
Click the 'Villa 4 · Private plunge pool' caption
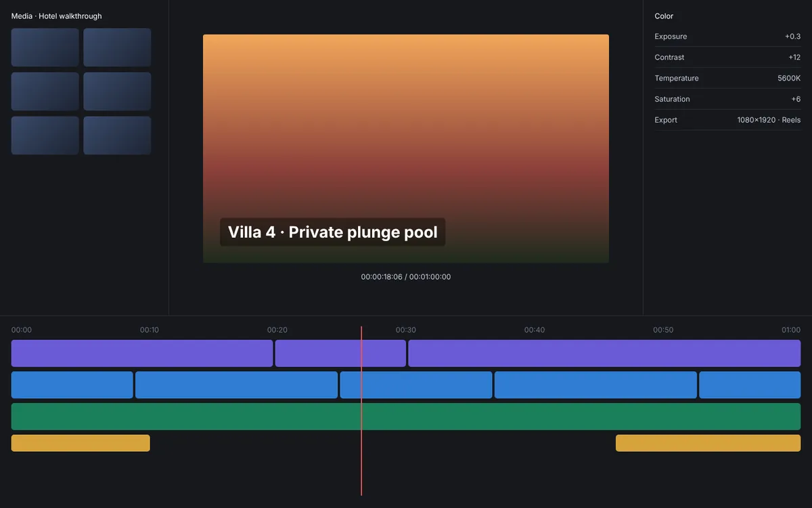[332, 232]
